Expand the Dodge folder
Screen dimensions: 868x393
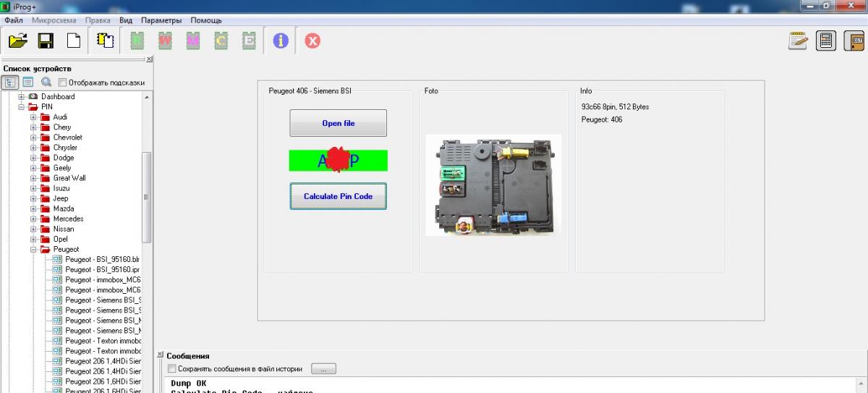(x=33, y=157)
